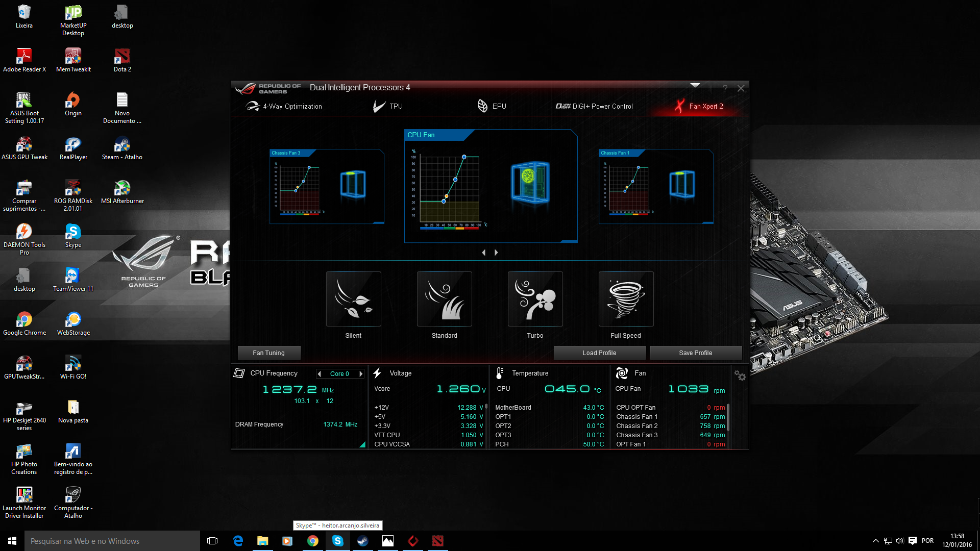Open the Fan Xpert 2 tab

point(699,106)
